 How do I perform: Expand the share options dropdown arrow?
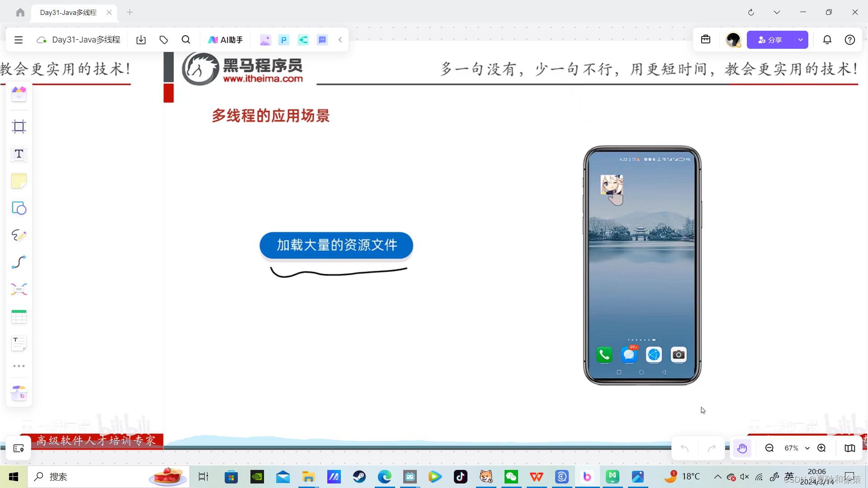coord(800,40)
